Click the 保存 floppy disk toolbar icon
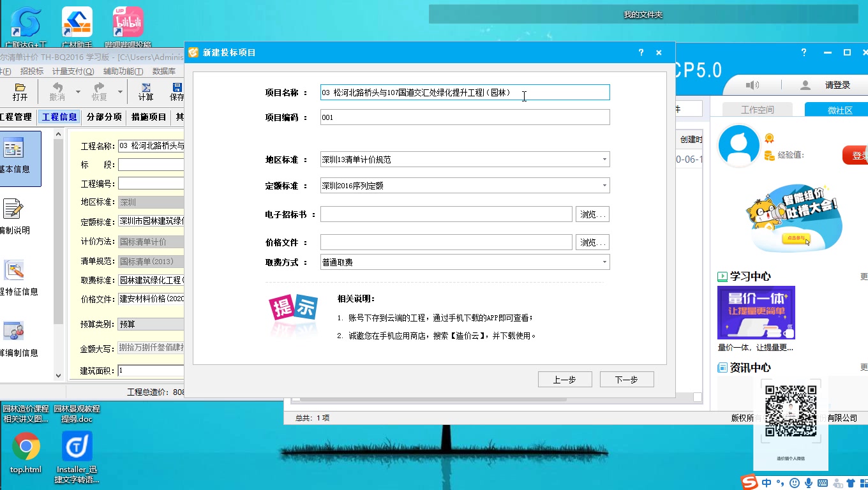This screenshot has height=490, width=868. [177, 92]
